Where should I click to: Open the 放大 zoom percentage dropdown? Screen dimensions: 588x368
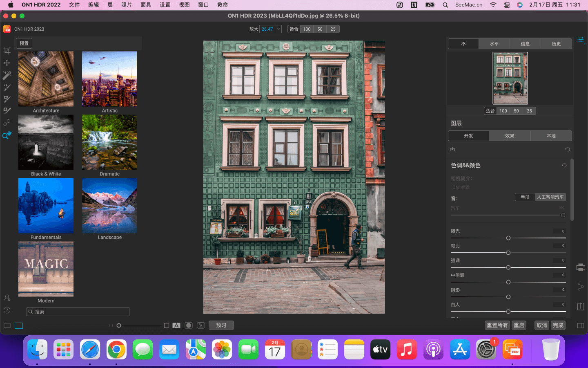(278, 29)
